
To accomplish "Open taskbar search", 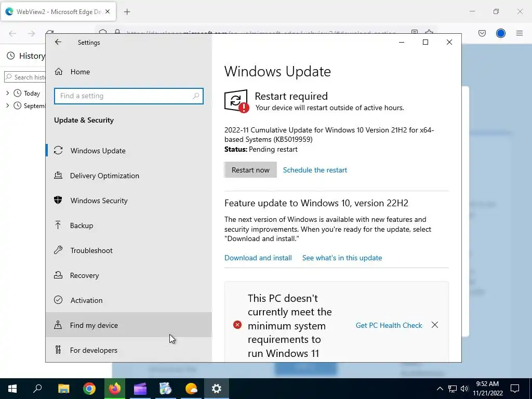I will 37,389.
